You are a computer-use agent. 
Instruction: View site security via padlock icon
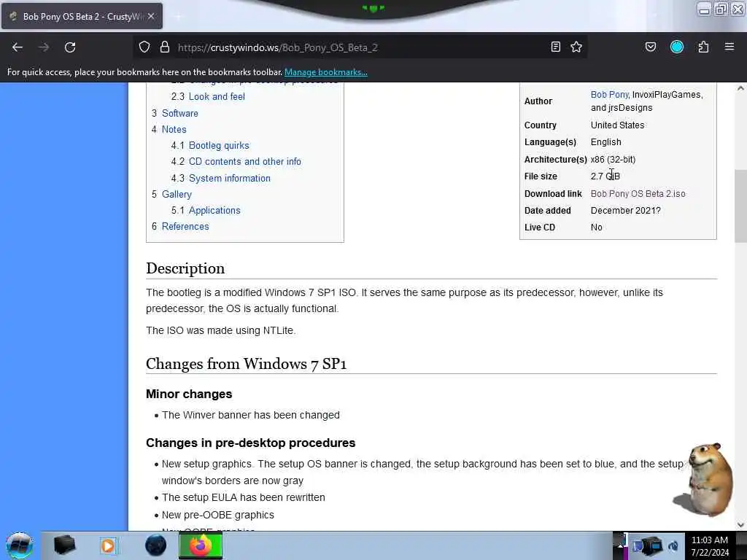[165, 47]
